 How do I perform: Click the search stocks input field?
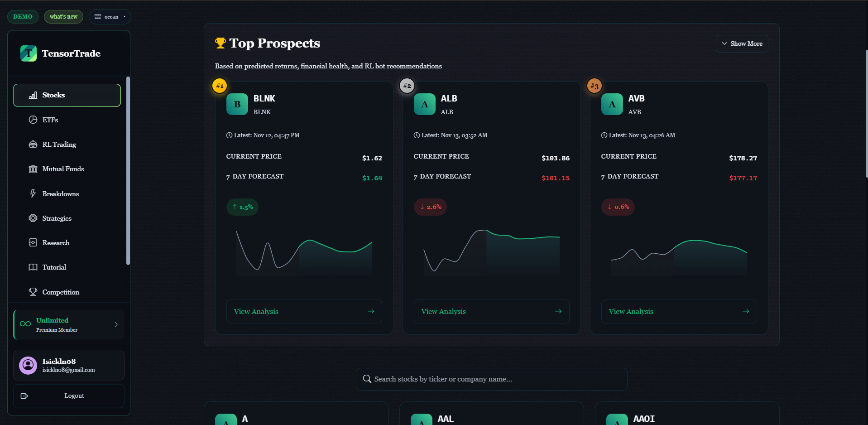click(x=491, y=379)
